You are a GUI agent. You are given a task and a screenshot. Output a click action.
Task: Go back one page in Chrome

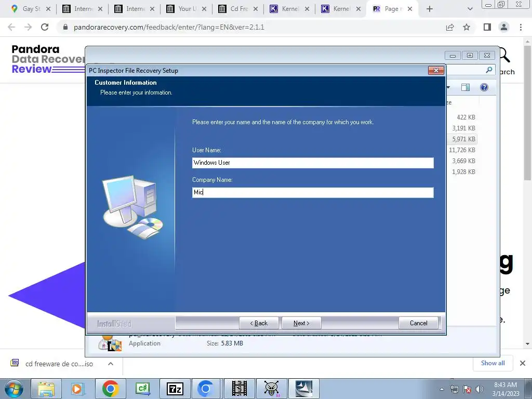[11, 27]
